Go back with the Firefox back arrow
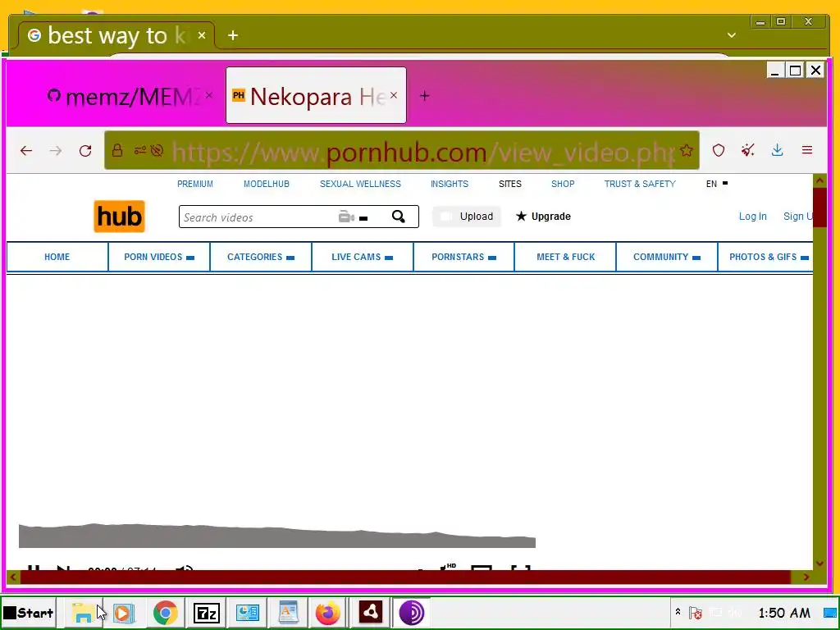Image resolution: width=840 pixels, height=630 pixels. click(x=25, y=151)
